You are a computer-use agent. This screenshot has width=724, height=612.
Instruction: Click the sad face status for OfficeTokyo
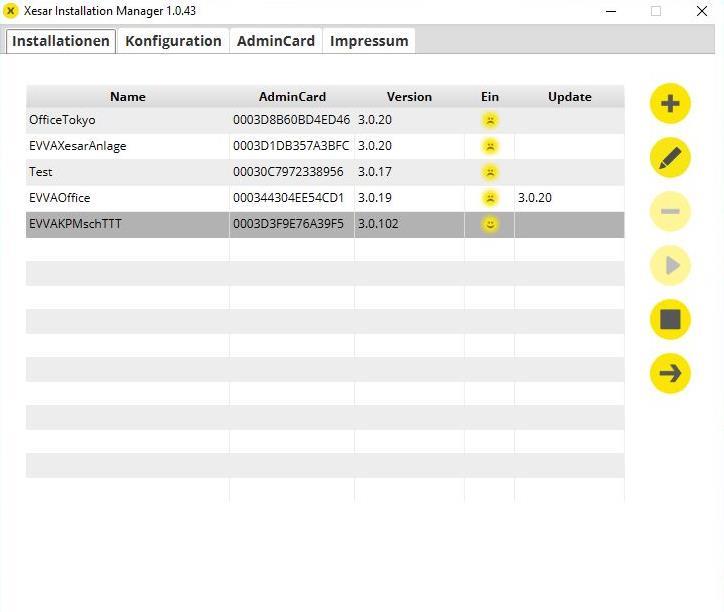[490, 120]
